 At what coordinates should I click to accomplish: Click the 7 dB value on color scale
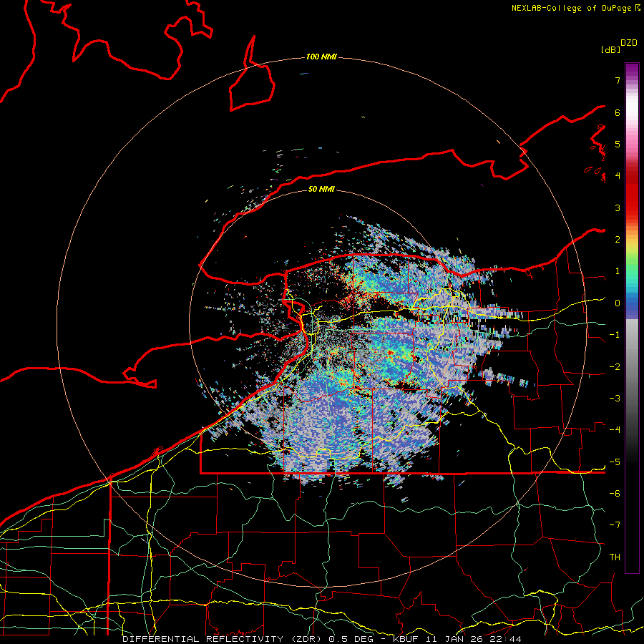618,80
